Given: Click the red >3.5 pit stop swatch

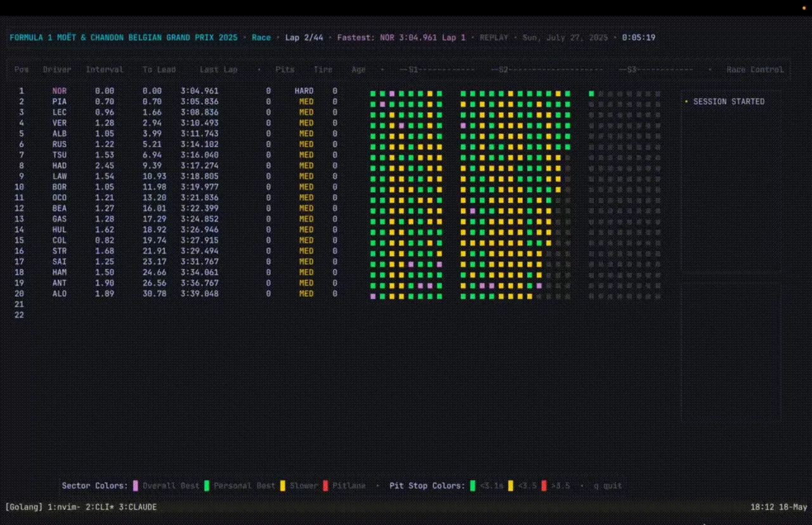Looking at the screenshot, I should click(544, 486).
